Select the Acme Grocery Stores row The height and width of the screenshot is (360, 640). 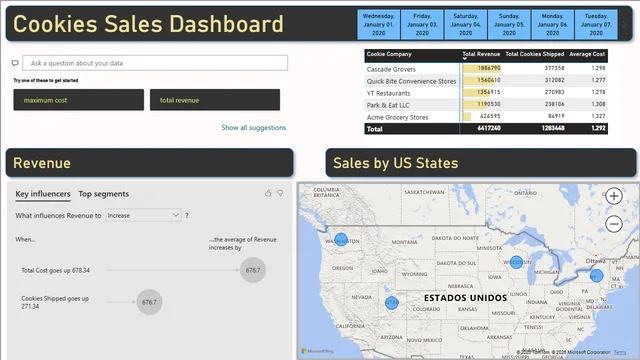point(486,117)
